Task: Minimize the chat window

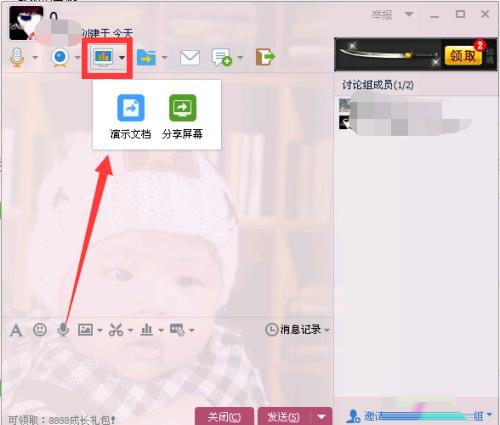Action: pyautogui.click(x=434, y=16)
